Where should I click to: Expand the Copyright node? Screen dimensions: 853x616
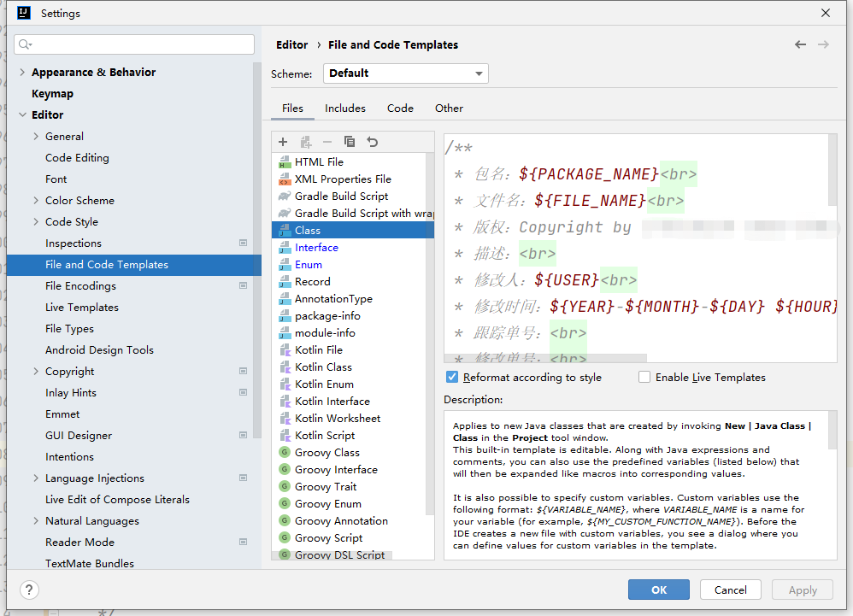(x=36, y=371)
